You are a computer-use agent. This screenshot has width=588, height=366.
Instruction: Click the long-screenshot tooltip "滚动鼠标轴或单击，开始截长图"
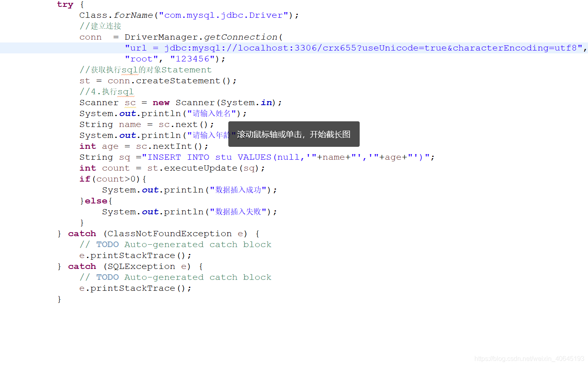pyautogui.click(x=294, y=134)
